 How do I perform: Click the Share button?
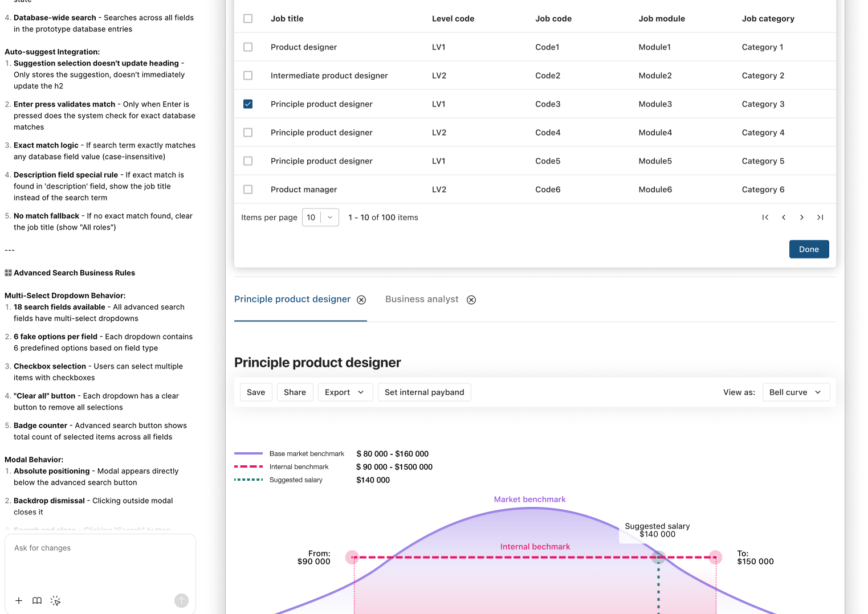click(295, 392)
